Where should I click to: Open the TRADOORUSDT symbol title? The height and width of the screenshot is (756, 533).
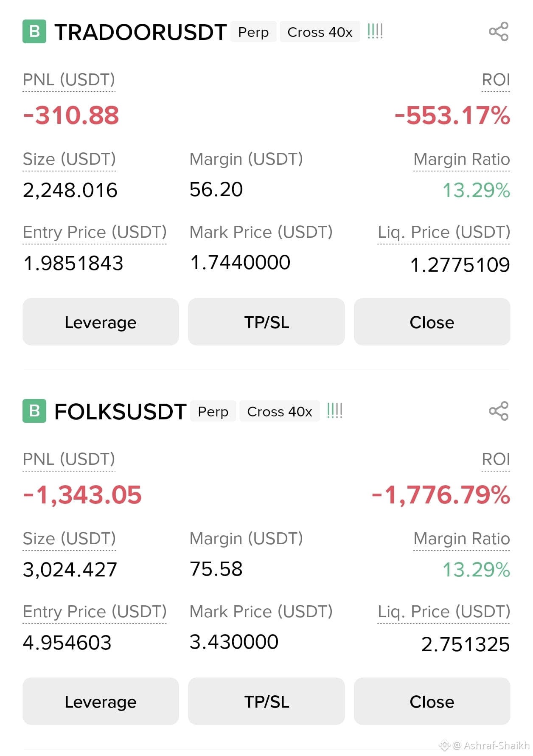[140, 32]
